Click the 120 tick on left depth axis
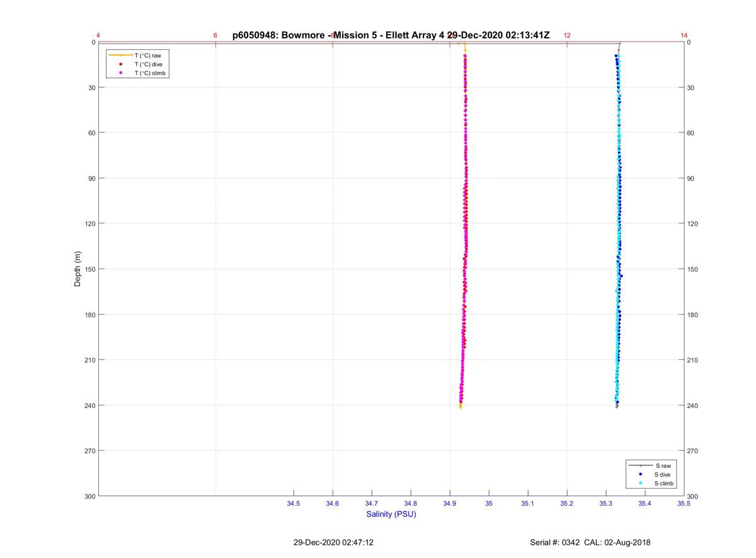 pyautogui.click(x=90, y=224)
